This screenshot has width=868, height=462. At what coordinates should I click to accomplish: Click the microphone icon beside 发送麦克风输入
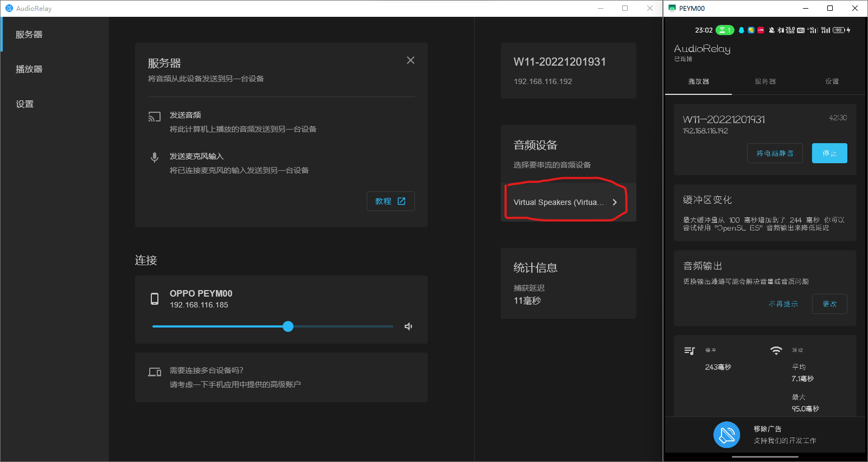point(155,157)
